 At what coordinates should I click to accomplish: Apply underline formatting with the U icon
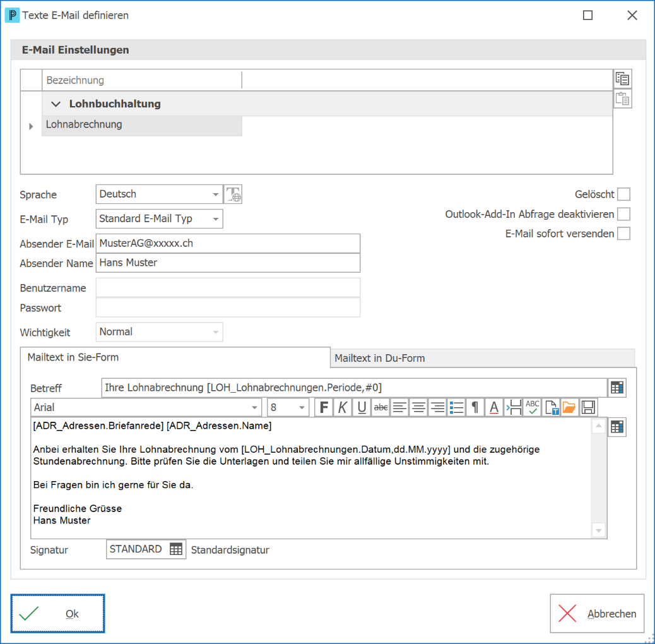tap(362, 407)
